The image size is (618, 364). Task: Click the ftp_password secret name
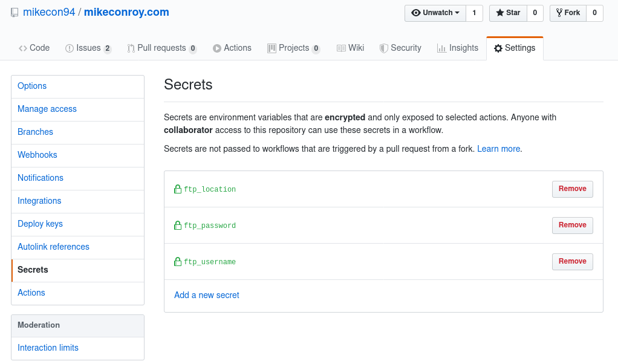[x=210, y=226]
